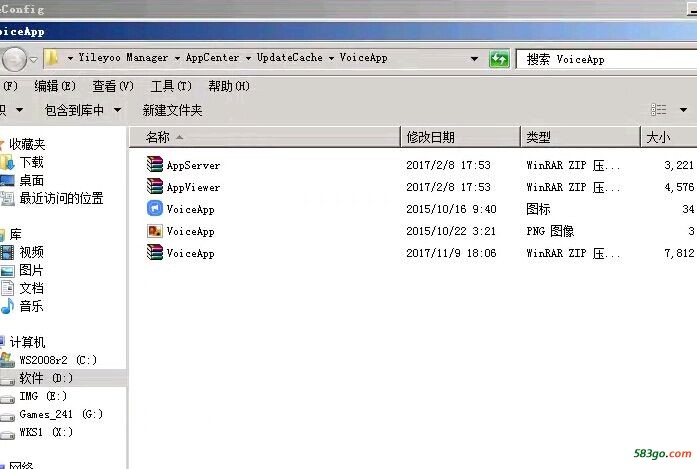Expand the arrow after AppCenter breadcrumb
The image size is (697, 469).
point(248,58)
